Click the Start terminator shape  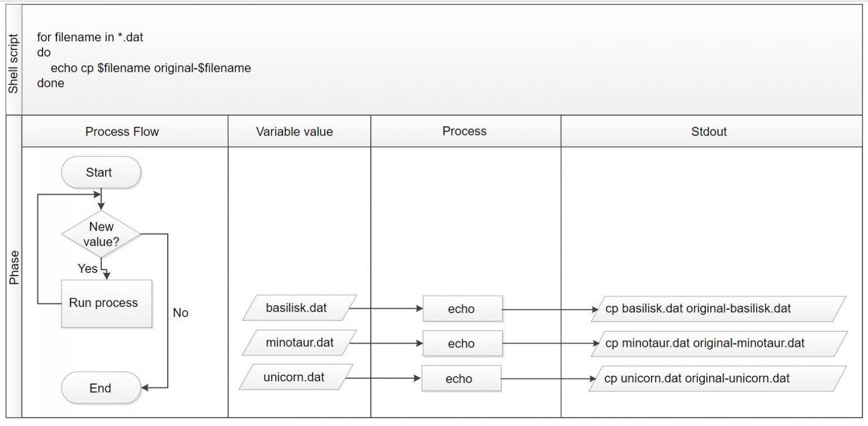click(x=99, y=172)
